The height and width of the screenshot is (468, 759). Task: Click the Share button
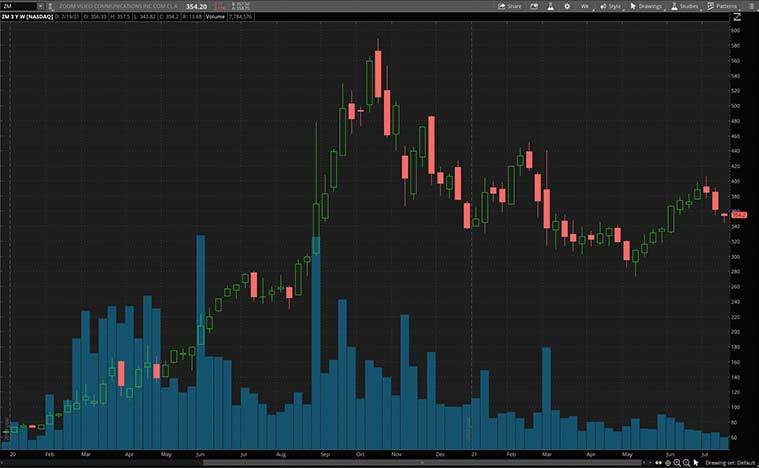click(510, 6)
